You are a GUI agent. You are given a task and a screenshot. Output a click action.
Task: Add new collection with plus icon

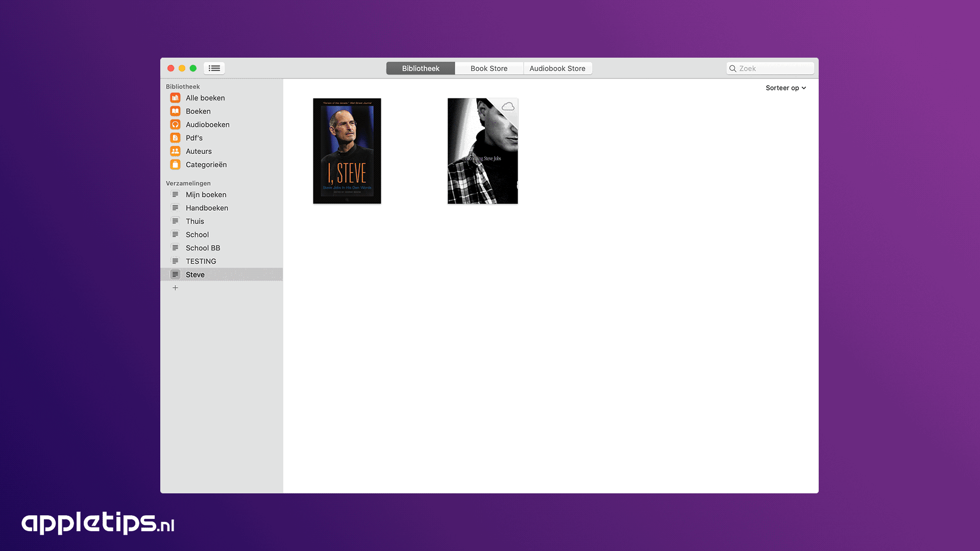click(x=175, y=288)
